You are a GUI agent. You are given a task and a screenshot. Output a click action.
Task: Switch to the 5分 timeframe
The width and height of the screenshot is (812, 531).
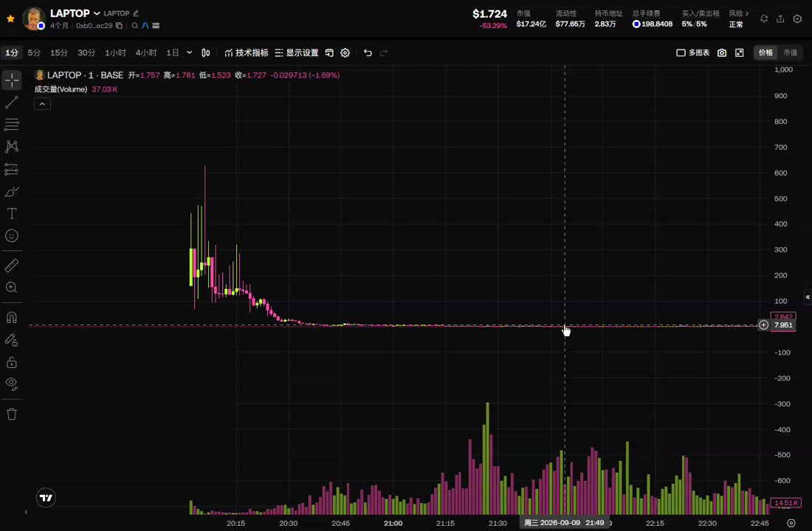tap(34, 53)
